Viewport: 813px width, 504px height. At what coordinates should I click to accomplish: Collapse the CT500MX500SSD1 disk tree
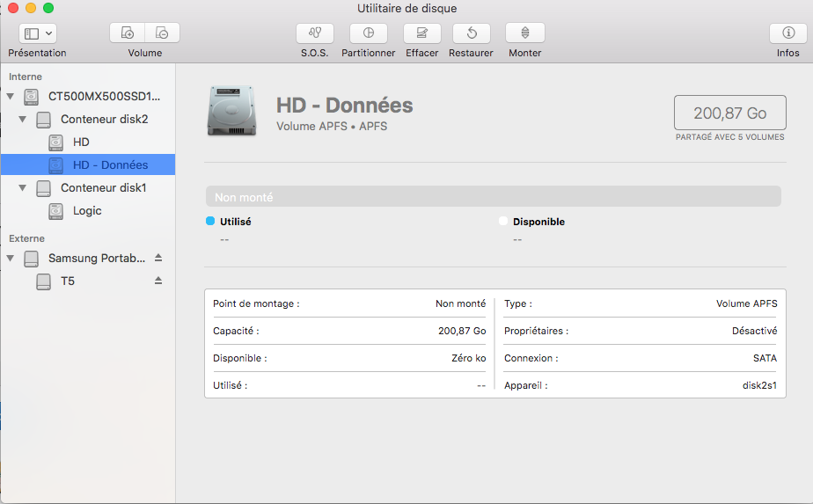[11, 96]
